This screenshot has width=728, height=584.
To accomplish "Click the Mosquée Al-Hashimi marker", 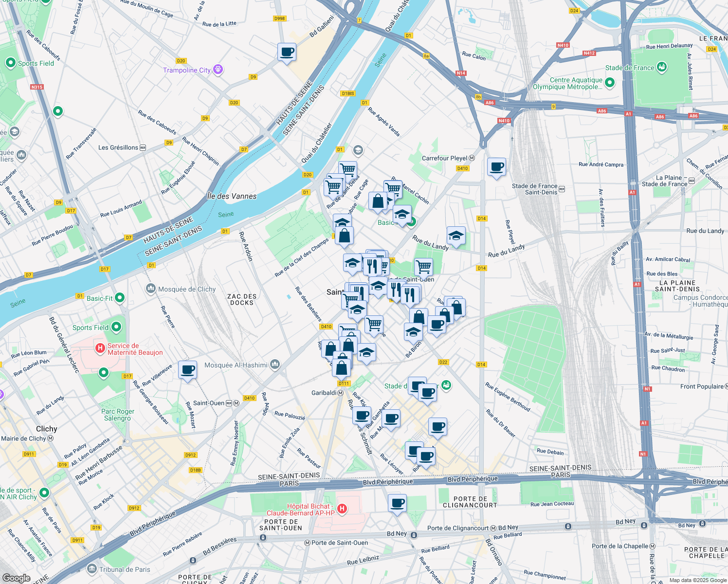I will [x=275, y=365].
